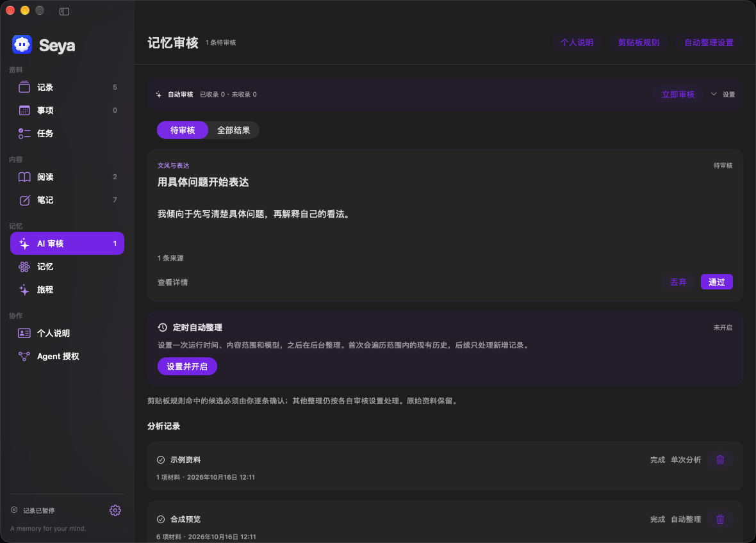Click the 事项 calendar icon in sidebar
The width and height of the screenshot is (756, 543).
pos(24,110)
